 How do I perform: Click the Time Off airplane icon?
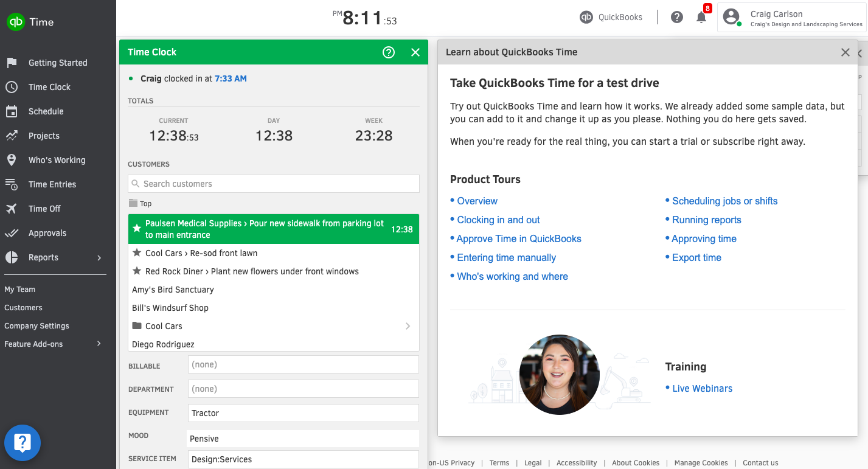coord(12,209)
